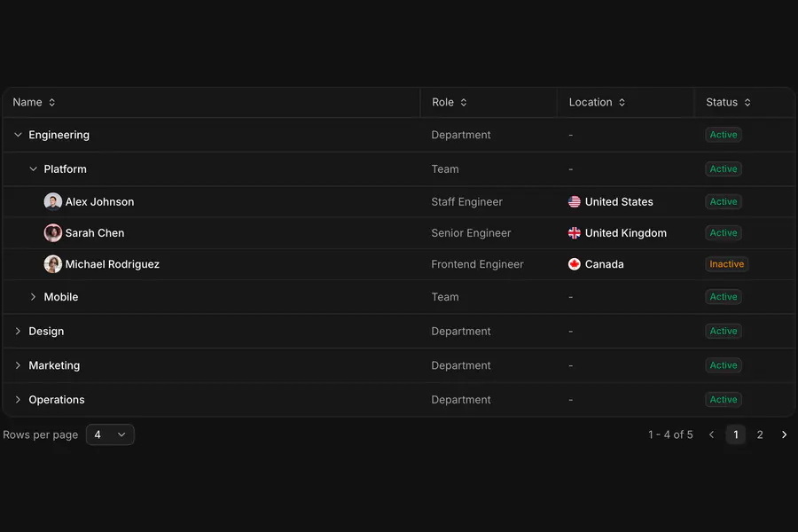798x532 pixels.
Task: Go to the next page arrow
Action: point(785,434)
